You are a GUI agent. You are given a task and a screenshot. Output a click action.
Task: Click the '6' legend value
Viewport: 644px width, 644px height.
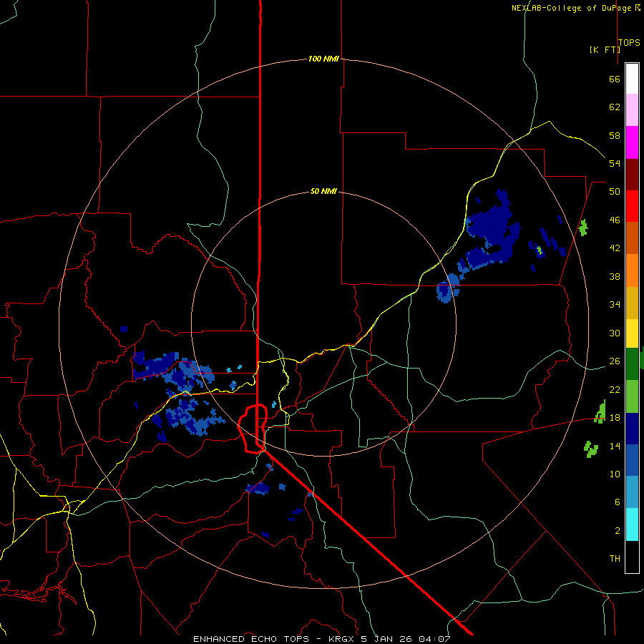(x=617, y=502)
